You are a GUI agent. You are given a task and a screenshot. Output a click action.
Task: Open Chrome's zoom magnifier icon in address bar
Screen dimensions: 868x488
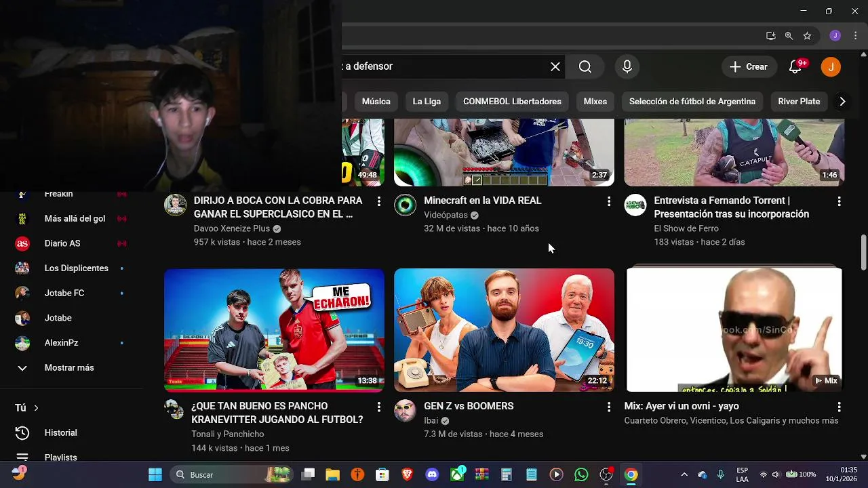tap(789, 36)
